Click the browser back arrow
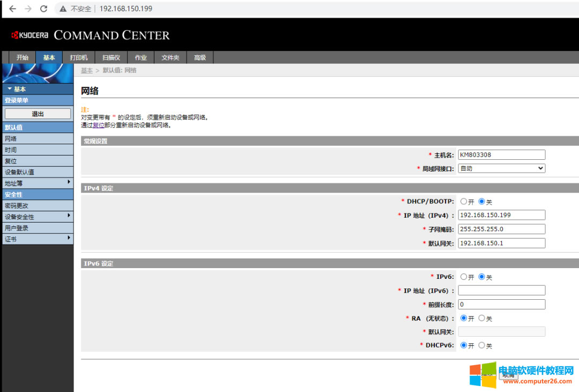 point(12,9)
